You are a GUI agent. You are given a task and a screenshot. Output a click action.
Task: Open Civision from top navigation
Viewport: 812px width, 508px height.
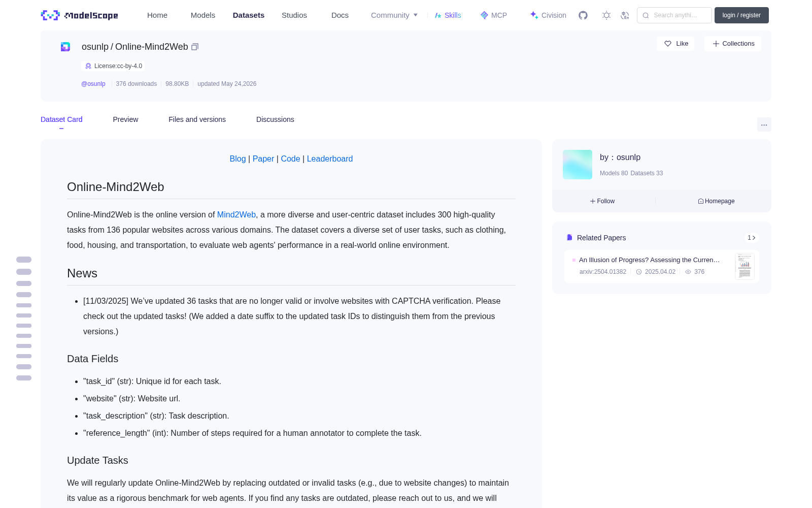click(x=548, y=15)
